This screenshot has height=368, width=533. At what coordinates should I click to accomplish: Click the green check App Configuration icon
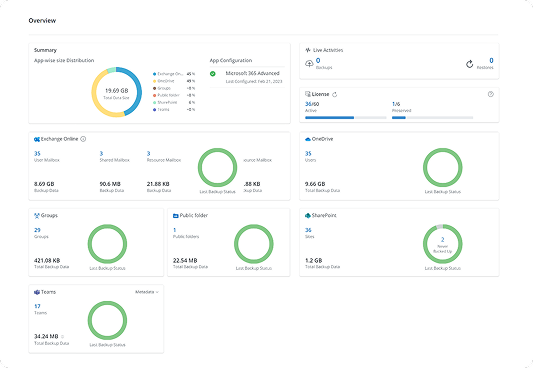tap(212, 74)
